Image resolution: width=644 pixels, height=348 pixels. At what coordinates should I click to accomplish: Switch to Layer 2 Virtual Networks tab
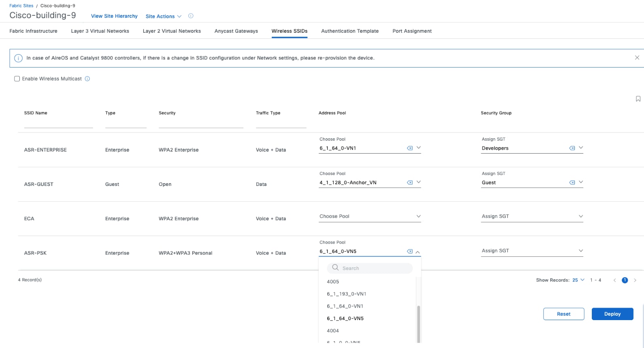coord(172,31)
